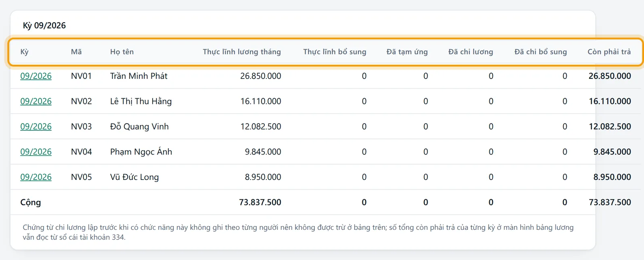Click the 'Mã' column header

(76, 52)
